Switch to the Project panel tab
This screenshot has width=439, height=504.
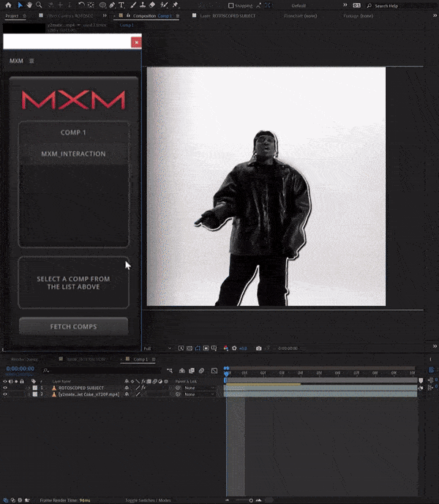(x=12, y=15)
